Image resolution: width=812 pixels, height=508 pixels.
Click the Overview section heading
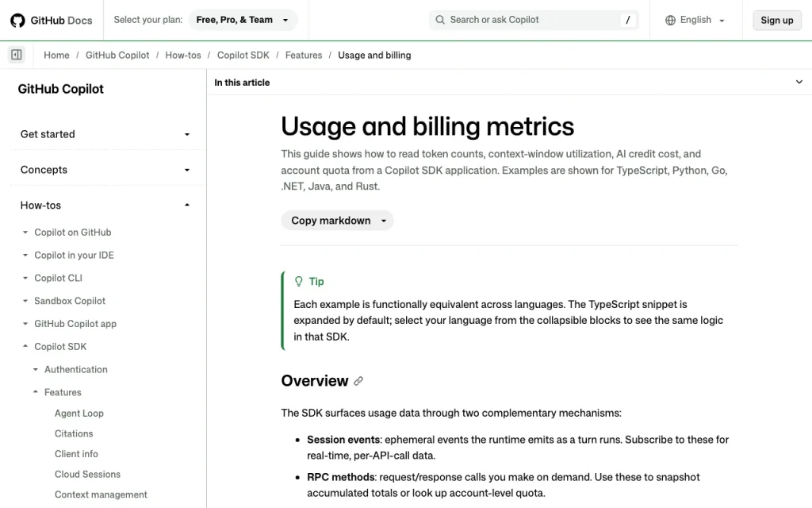[x=314, y=381]
